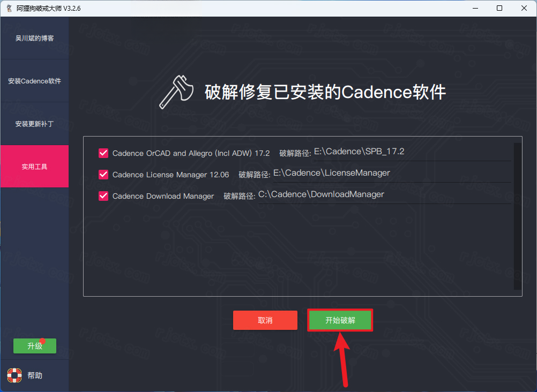Toggle Cadence License Manager 12.06 checkbox
Screen dimensions: 537x392
[x=103, y=175]
